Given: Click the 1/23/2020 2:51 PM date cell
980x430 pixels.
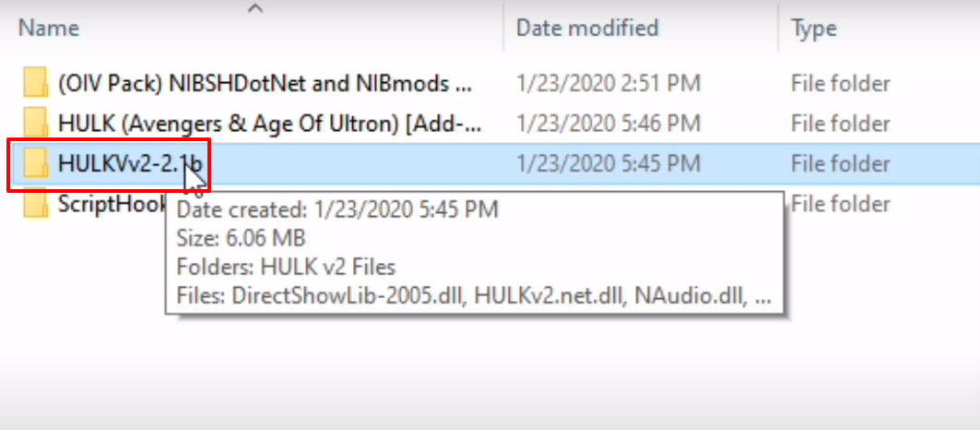Looking at the screenshot, I should [x=608, y=83].
